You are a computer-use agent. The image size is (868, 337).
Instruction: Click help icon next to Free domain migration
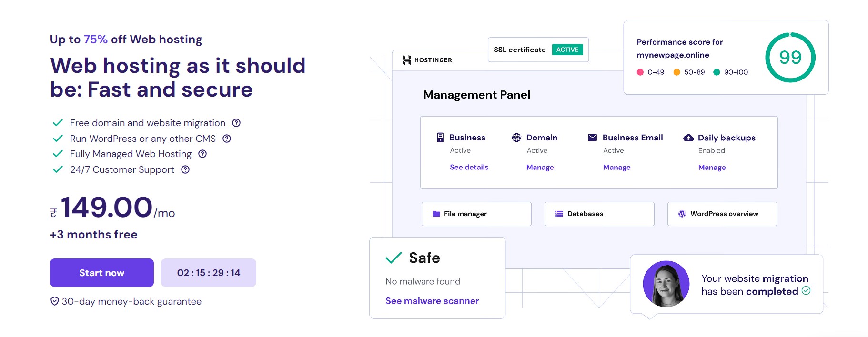tap(236, 123)
